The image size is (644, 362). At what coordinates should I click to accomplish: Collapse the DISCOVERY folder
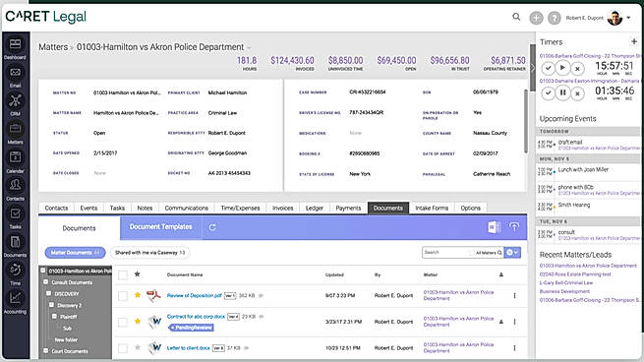tap(48, 293)
